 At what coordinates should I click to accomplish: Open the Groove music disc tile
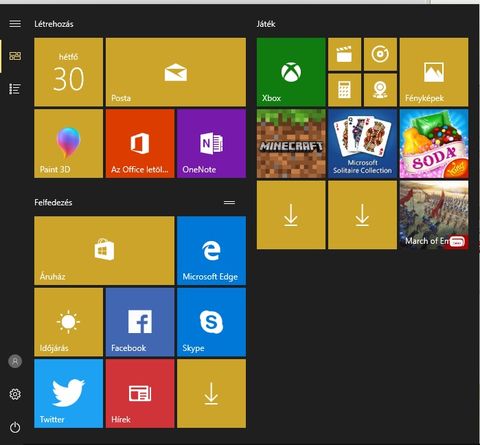point(380,54)
